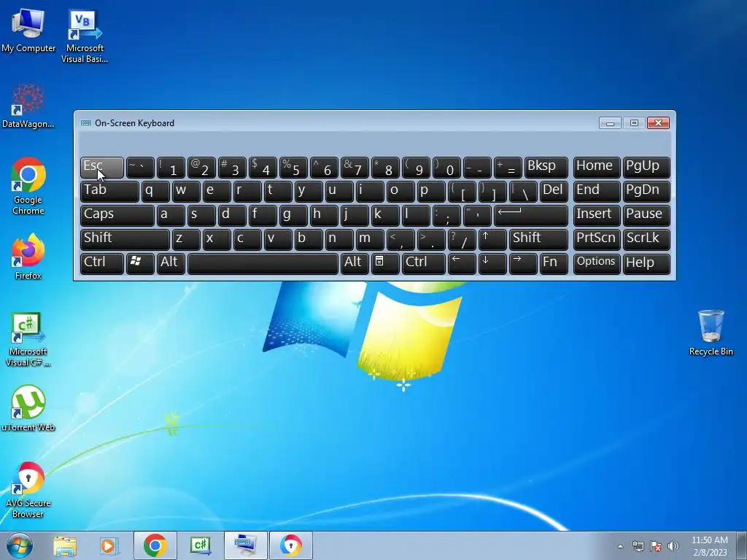747x560 pixels.
Task: Open Windows Explorer from taskbar
Action: (65, 545)
